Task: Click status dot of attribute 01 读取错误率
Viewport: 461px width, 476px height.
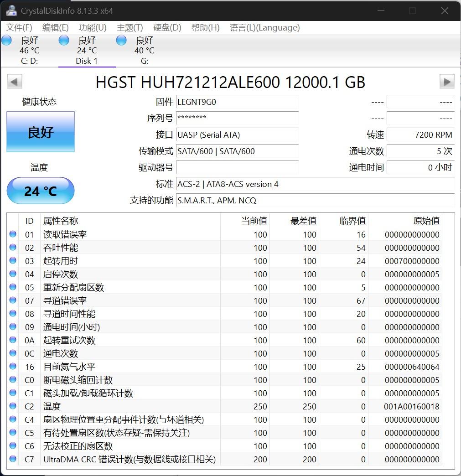Action: [x=13, y=234]
